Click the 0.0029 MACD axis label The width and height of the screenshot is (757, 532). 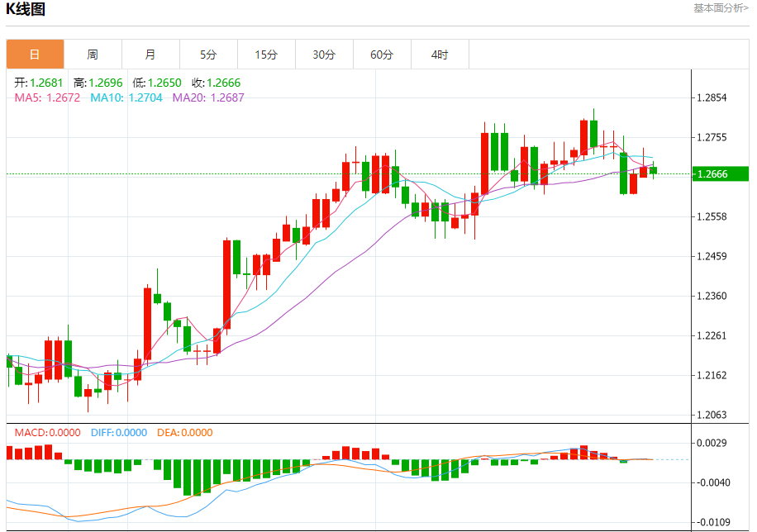(712, 443)
